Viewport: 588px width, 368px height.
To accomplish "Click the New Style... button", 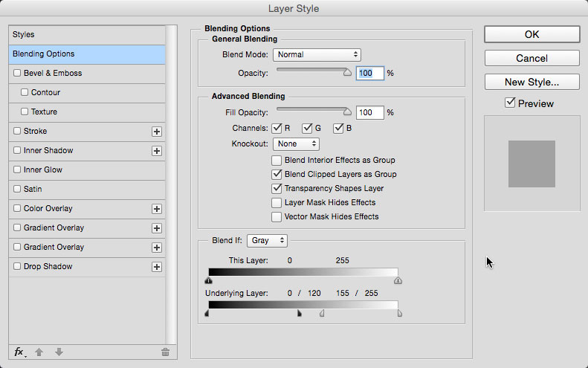I will [532, 82].
